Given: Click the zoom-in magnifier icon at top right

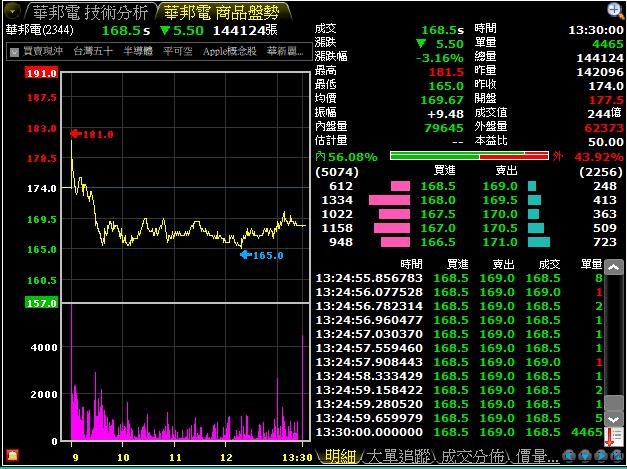Looking at the screenshot, I should point(614,10).
